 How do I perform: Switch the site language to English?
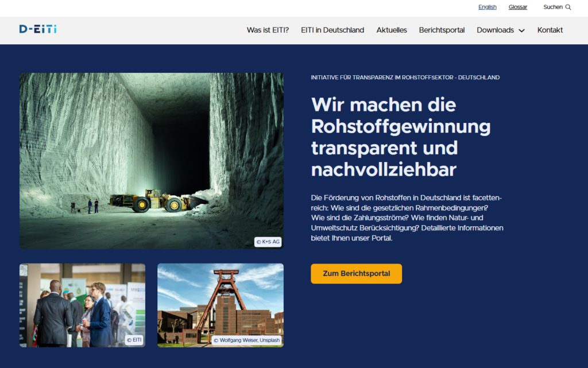(487, 7)
